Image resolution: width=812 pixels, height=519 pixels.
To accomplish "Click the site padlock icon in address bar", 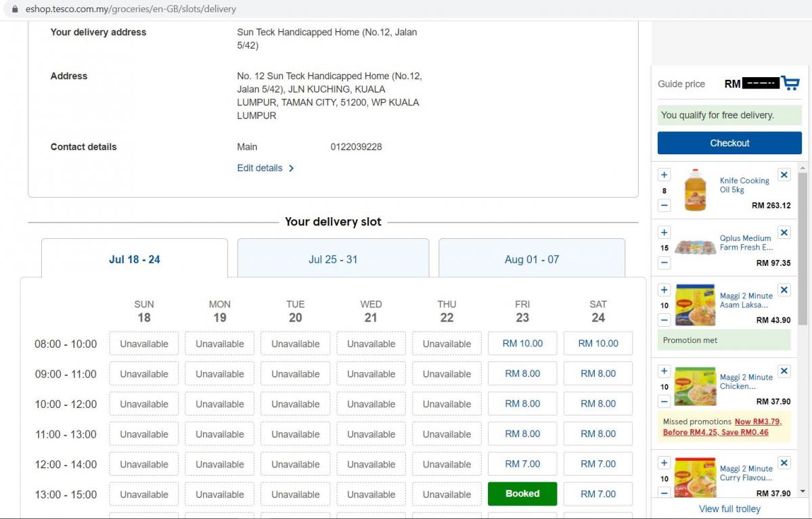I will click(x=15, y=9).
